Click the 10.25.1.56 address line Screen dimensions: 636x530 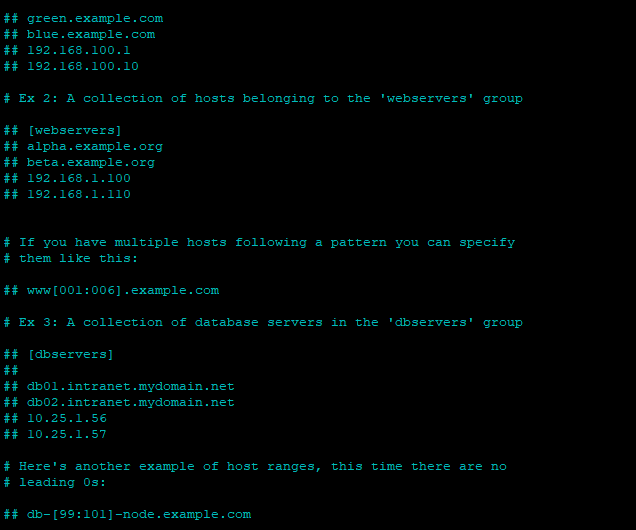coord(55,418)
